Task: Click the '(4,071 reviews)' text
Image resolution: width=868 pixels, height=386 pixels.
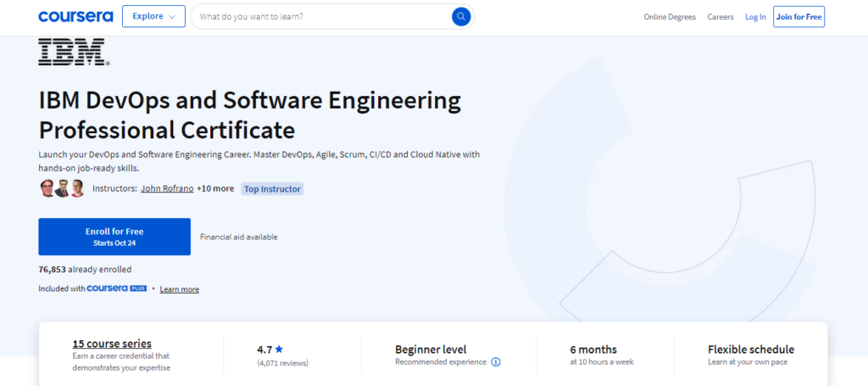Action: coord(283,363)
